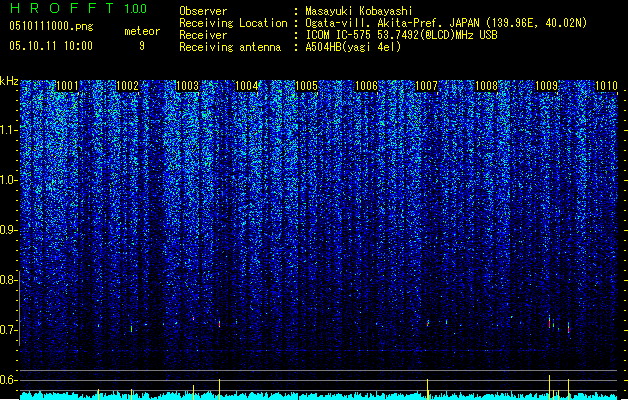The height and width of the screenshot is (400, 629).
Task: Select the 1.0 kHz frequency label
Action: click(8, 180)
